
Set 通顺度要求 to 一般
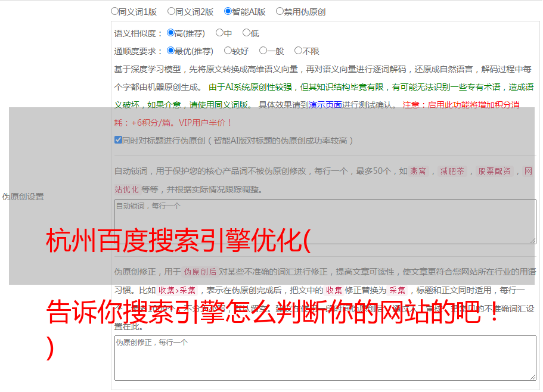pos(263,51)
